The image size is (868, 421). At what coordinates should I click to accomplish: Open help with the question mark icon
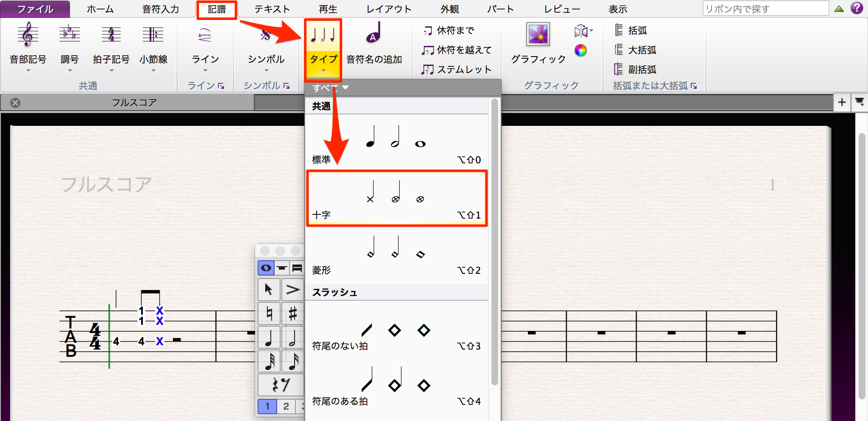[857, 8]
